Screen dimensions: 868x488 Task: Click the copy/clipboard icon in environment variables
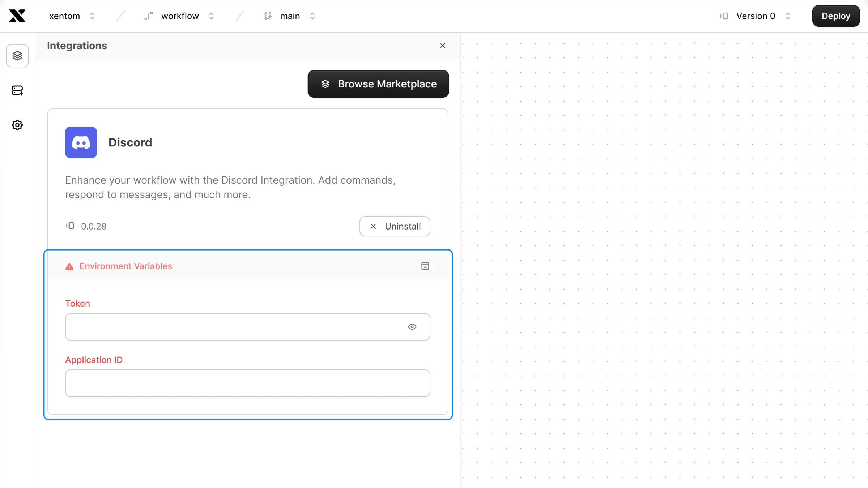coord(425,266)
